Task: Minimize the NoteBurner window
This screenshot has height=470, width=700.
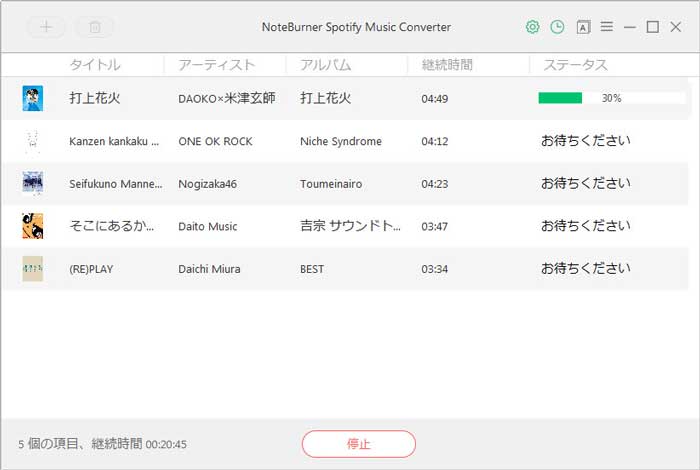Action: (630, 27)
